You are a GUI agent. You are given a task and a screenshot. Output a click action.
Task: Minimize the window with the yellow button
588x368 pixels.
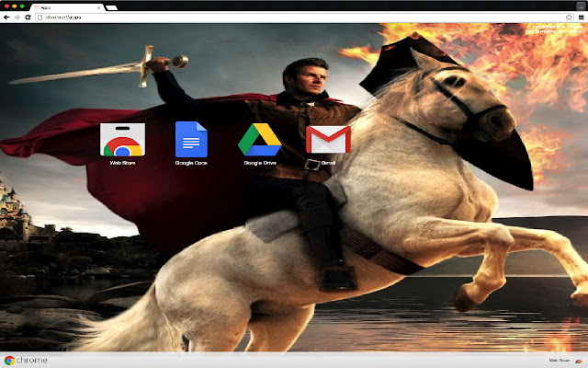click(15, 6)
